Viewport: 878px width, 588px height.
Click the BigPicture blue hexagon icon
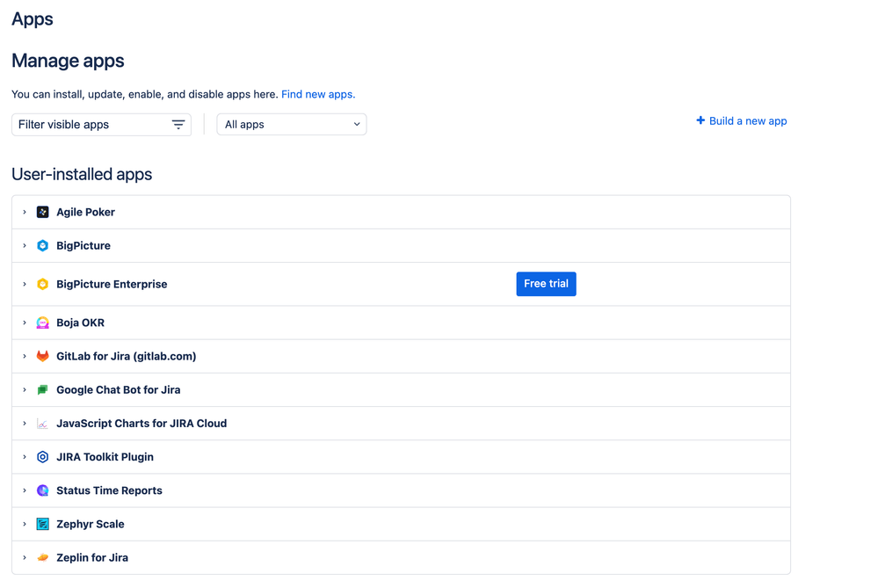click(42, 246)
